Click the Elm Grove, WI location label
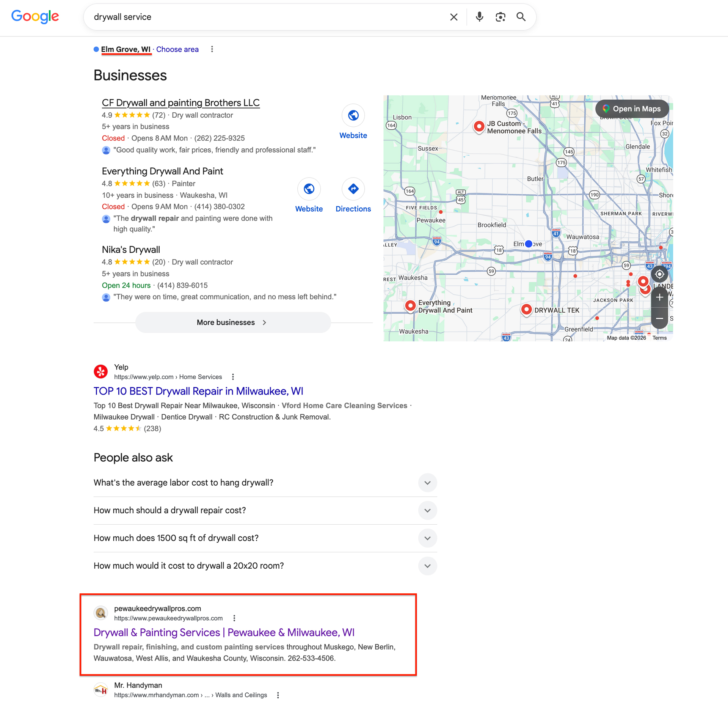 pyautogui.click(x=126, y=49)
